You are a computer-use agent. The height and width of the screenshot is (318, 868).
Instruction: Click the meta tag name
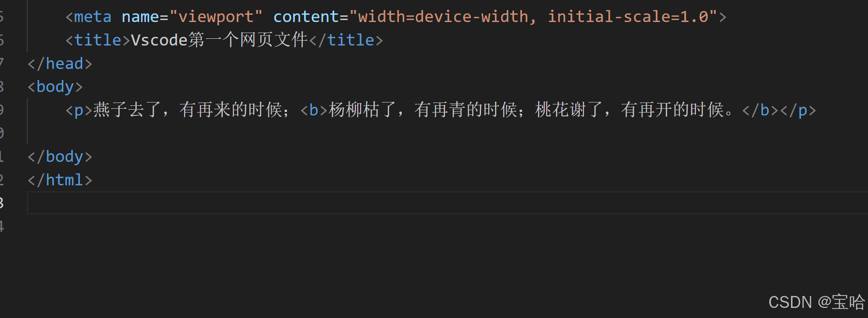93,17
